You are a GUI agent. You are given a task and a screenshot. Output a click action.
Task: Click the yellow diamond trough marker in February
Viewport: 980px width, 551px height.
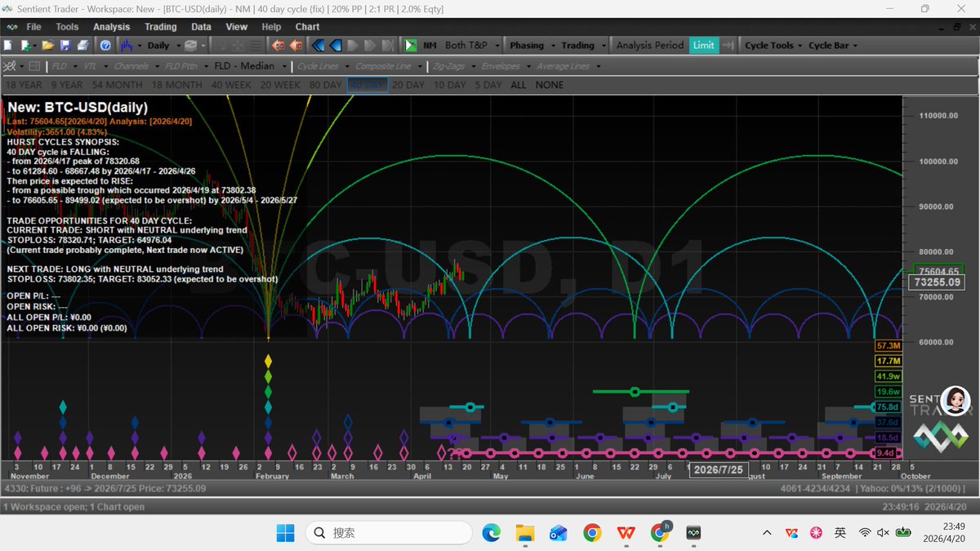268,360
